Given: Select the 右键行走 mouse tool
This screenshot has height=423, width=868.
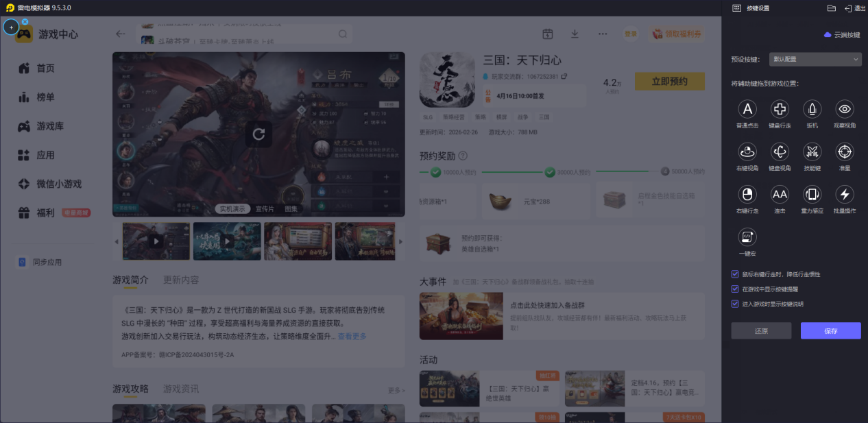Looking at the screenshot, I should 747,195.
